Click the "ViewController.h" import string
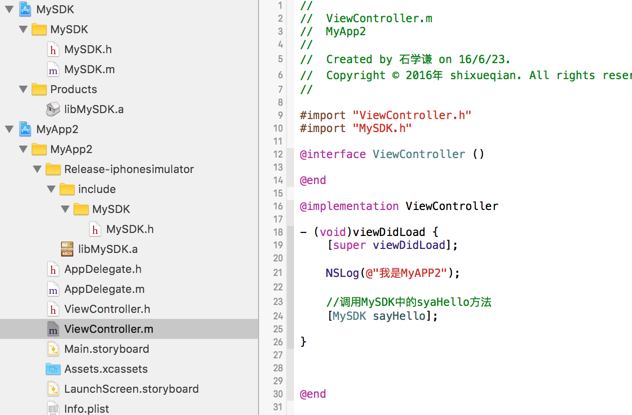Image resolution: width=632 pixels, height=415 pixels. pyautogui.click(x=412, y=115)
